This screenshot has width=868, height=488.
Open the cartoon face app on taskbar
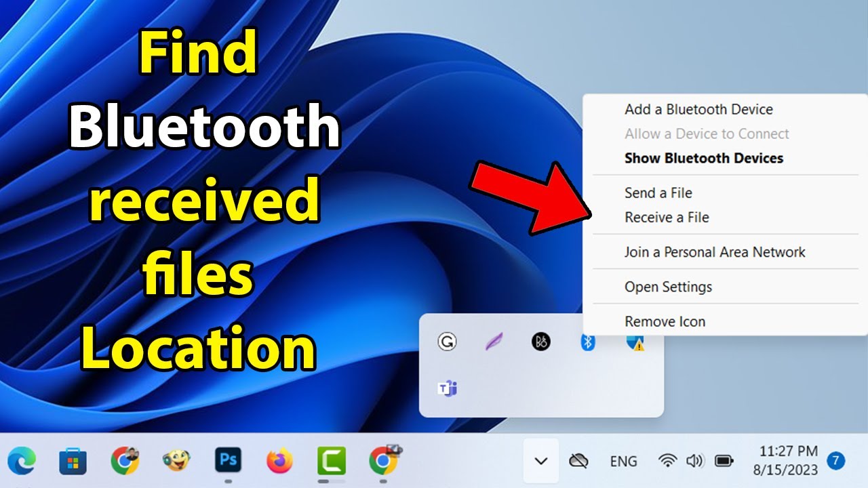tap(176, 462)
